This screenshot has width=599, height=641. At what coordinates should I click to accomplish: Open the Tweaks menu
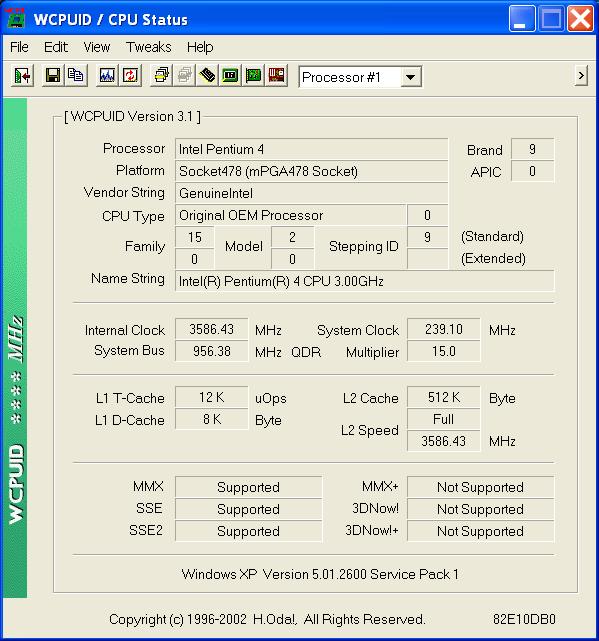pos(148,47)
